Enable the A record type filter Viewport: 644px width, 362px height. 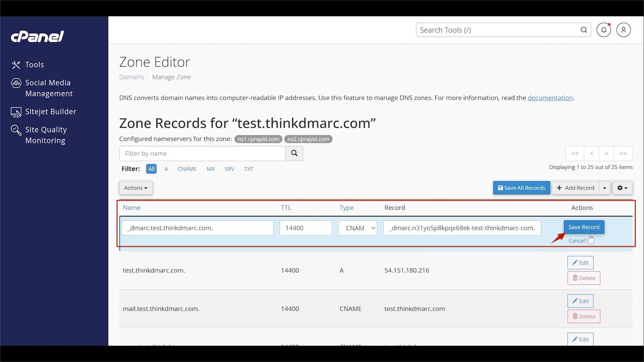pyautogui.click(x=166, y=169)
